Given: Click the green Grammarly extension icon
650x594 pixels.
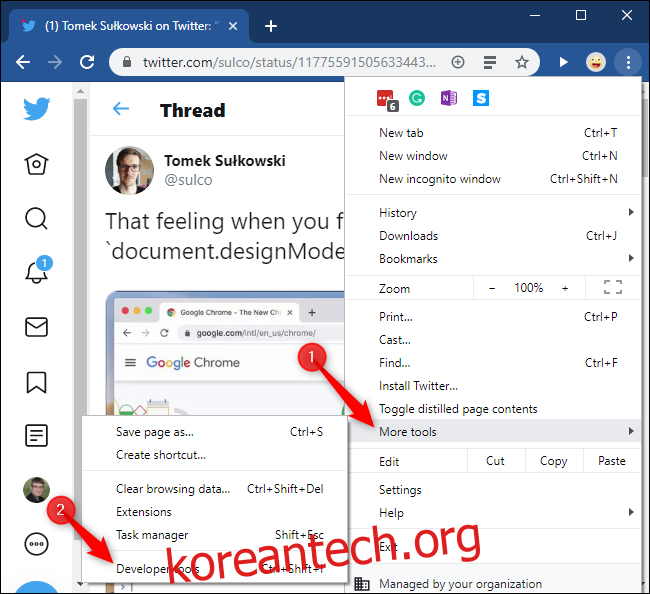Looking at the screenshot, I should tap(417, 98).
